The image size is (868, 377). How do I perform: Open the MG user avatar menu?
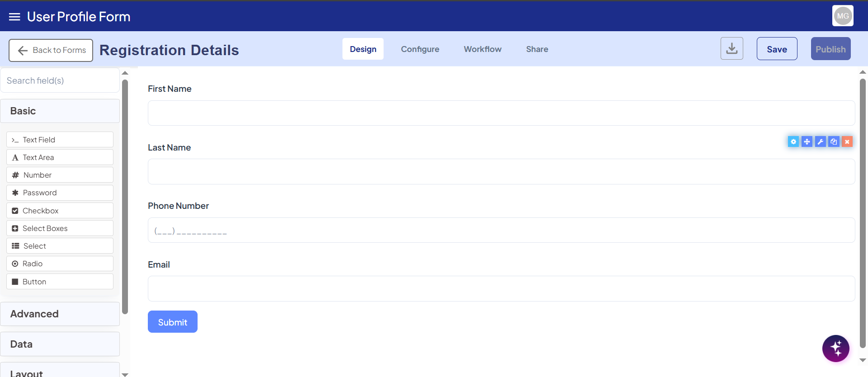(843, 16)
